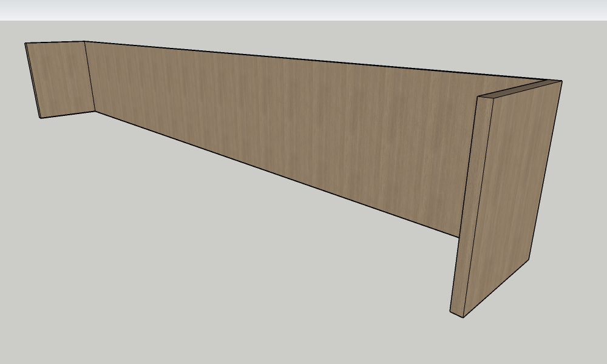
Task: Click the light title bar strip at top
Action: (303, 10)
